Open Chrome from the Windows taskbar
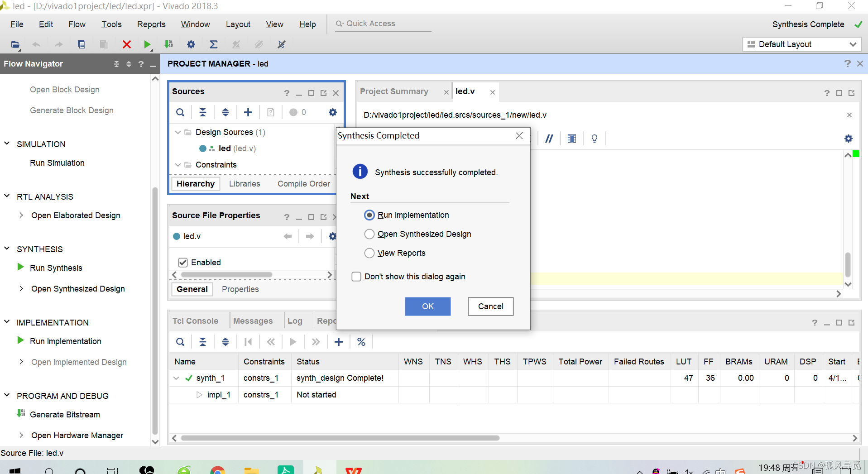 (x=218, y=470)
